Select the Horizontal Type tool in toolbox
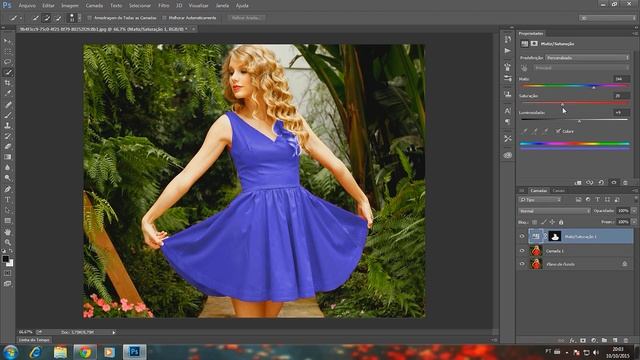 [x=7, y=200]
